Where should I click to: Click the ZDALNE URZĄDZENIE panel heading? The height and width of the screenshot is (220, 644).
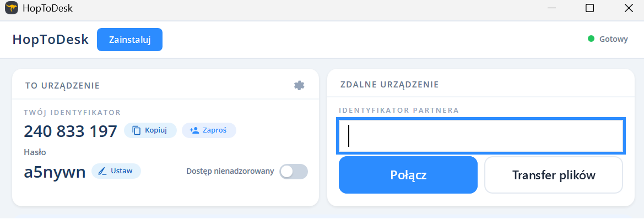(389, 85)
